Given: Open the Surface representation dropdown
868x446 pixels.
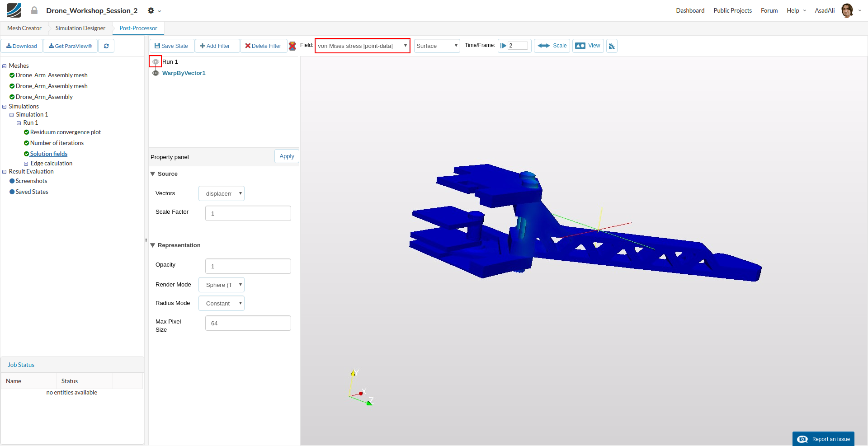Looking at the screenshot, I should pos(437,46).
